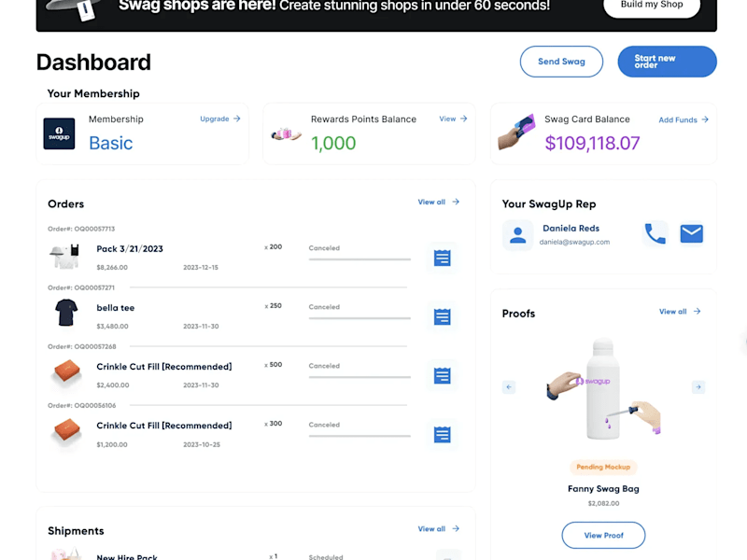The width and height of the screenshot is (747, 560).
Task: Show next proof with right arrow
Action: pyautogui.click(x=698, y=387)
